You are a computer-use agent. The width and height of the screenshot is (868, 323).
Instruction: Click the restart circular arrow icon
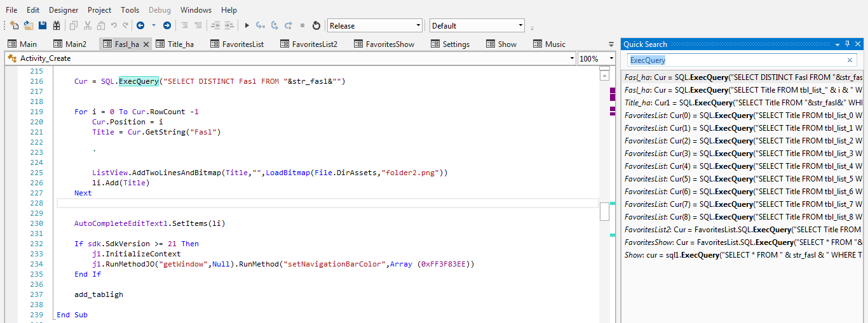316,25
